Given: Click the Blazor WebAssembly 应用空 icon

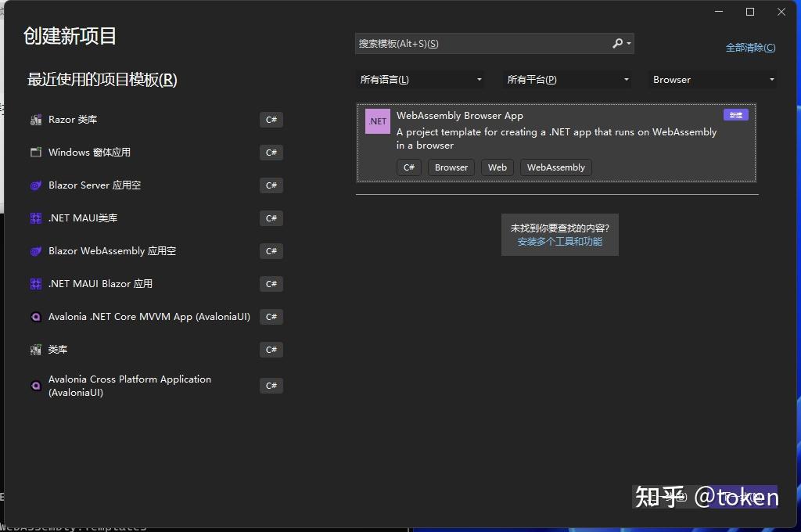Looking at the screenshot, I should (36, 251).
